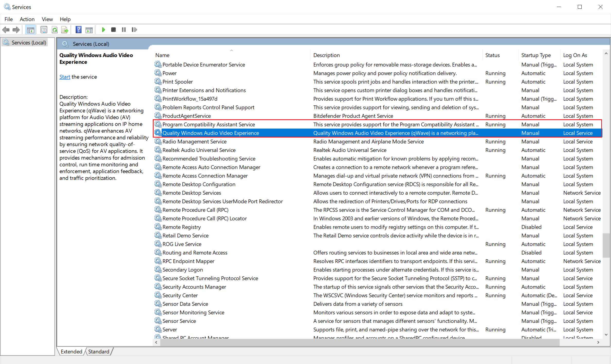The height and width of the screenshot is (364, 611).
Task: Click the green Start Service icon
Action: coord(103,30)
